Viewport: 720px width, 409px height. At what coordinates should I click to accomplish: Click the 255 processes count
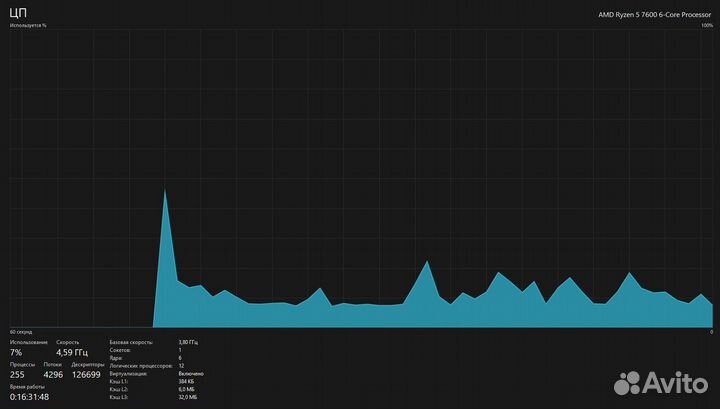[19, 375]
